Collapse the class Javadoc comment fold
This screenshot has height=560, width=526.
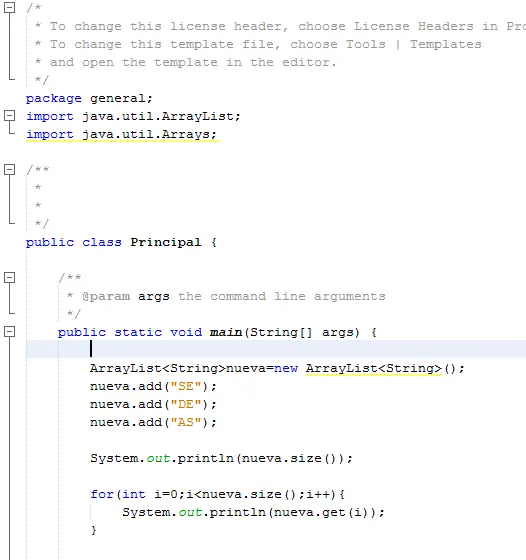tap(10, 169)
